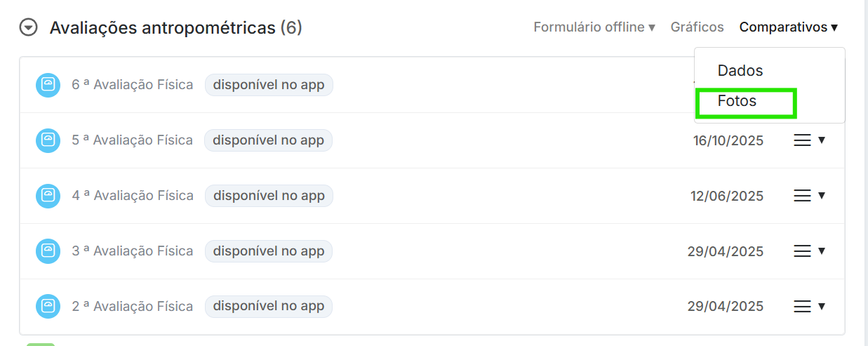The width and height of the screenshot is (868, 346).
Task: Open hamburger menu for 2ª Avaliação Física
Action: click(809, 307)
